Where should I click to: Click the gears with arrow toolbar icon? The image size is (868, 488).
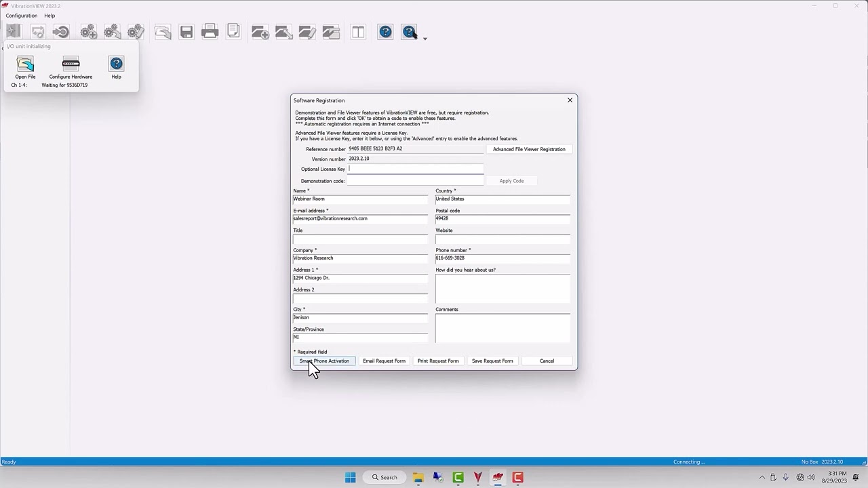pyautogui.click(x=112, y=32)
